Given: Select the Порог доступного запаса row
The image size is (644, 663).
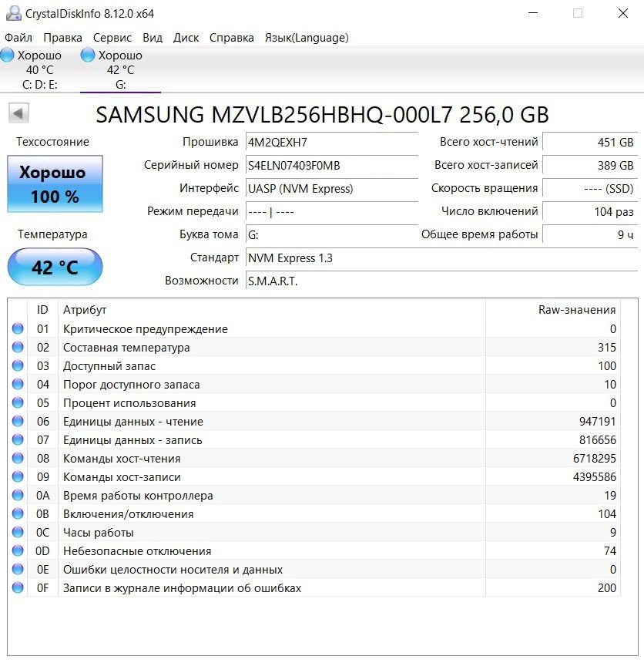Looking at the screenshot, I should click(314, 384).
